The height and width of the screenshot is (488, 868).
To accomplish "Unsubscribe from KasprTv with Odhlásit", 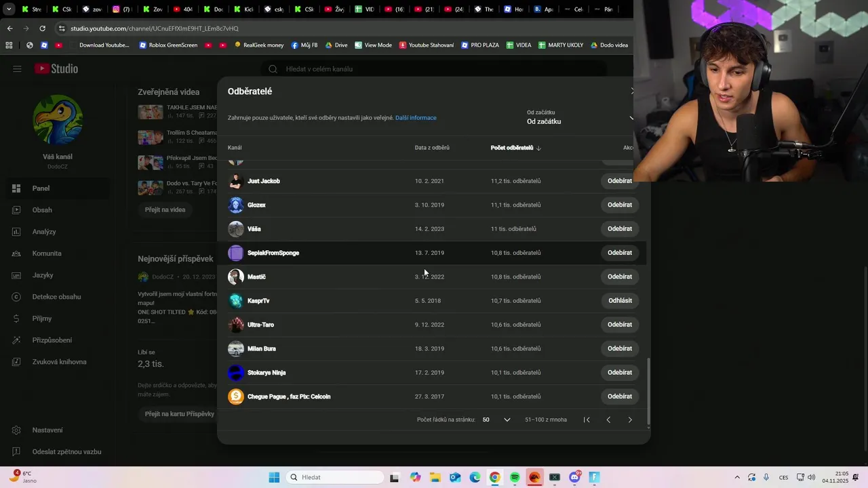I will point(620,301).
